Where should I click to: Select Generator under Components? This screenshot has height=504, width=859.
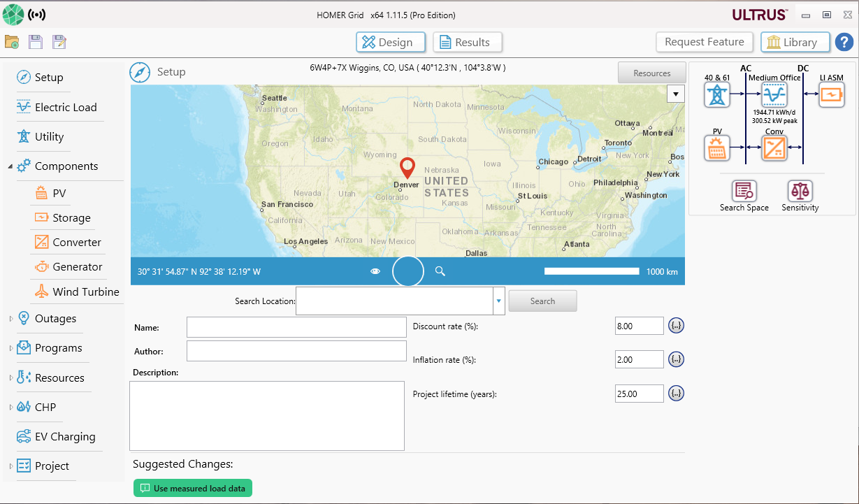click(x=68, y=267)
